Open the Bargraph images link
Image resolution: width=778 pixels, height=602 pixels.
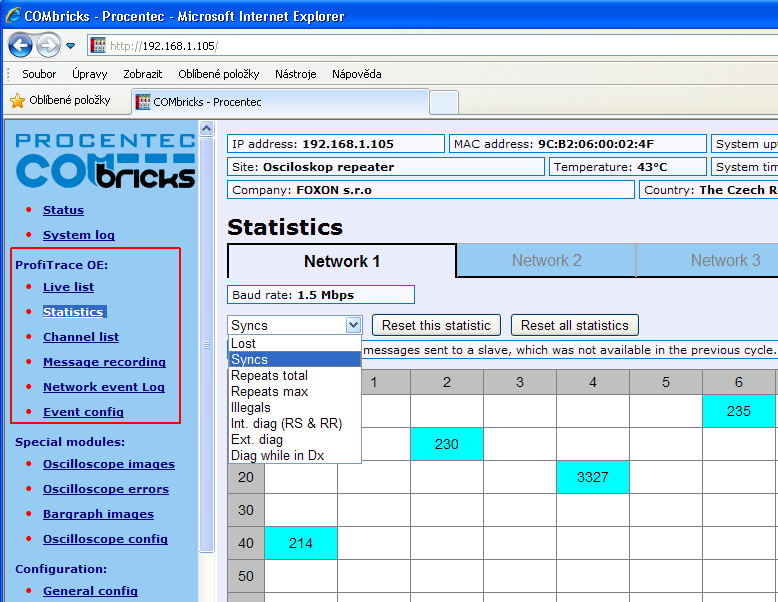(x=98, y=514)
